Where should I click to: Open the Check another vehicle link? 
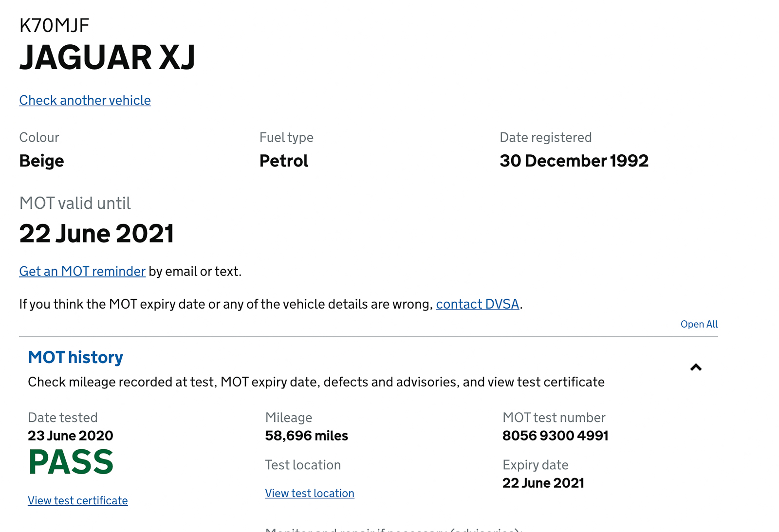[x=85, y=100]
